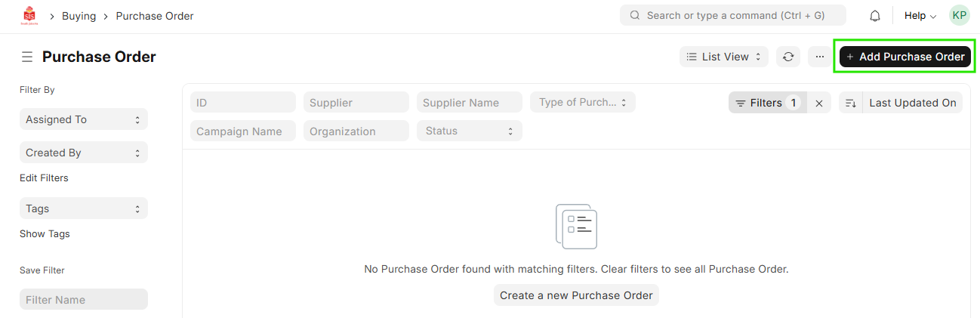Image resolution: width=980 pixels, height=318 pixels.
Task: Click the KP user avatar
Action: 959,16
